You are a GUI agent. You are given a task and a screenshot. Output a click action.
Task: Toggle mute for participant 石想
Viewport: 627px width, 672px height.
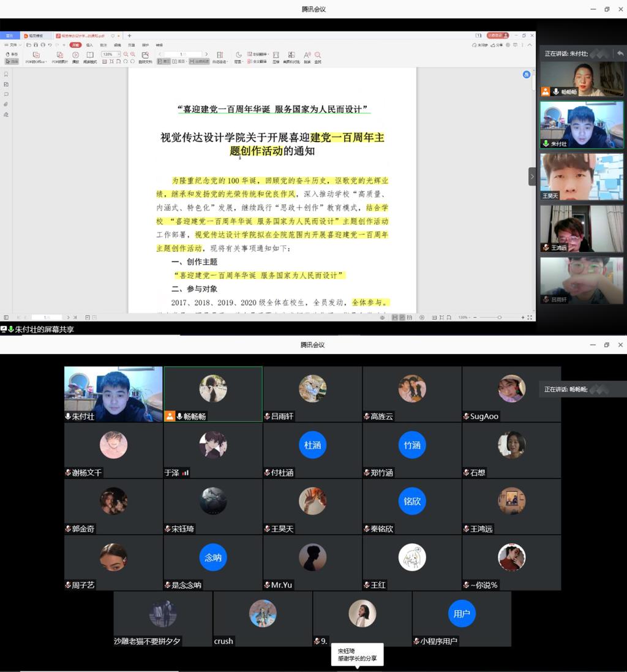466,472
